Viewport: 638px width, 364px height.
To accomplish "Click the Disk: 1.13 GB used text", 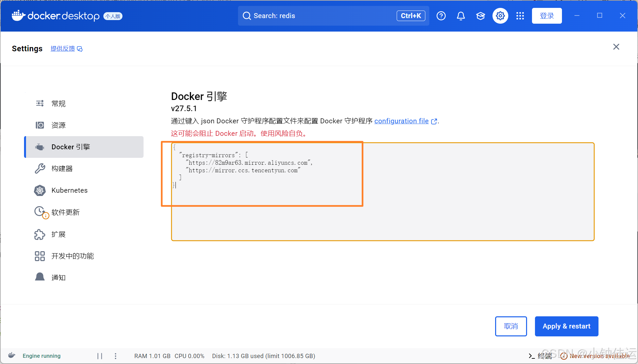I will click(x=264, y=356).
